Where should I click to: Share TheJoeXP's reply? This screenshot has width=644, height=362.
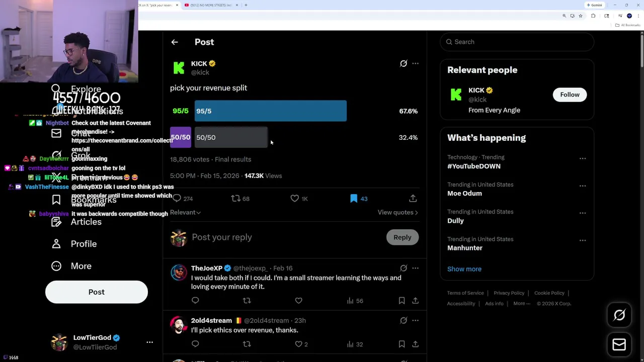(x=415, y=301)
